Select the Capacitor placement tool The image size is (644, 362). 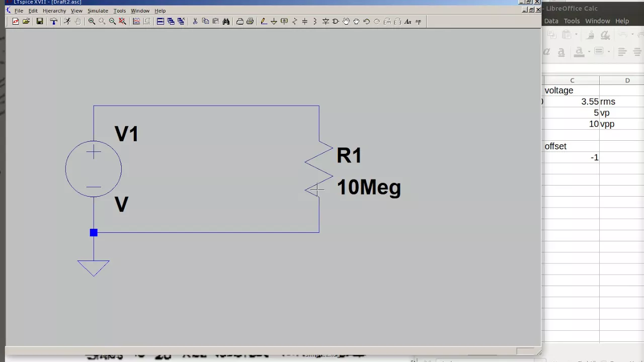304,21
